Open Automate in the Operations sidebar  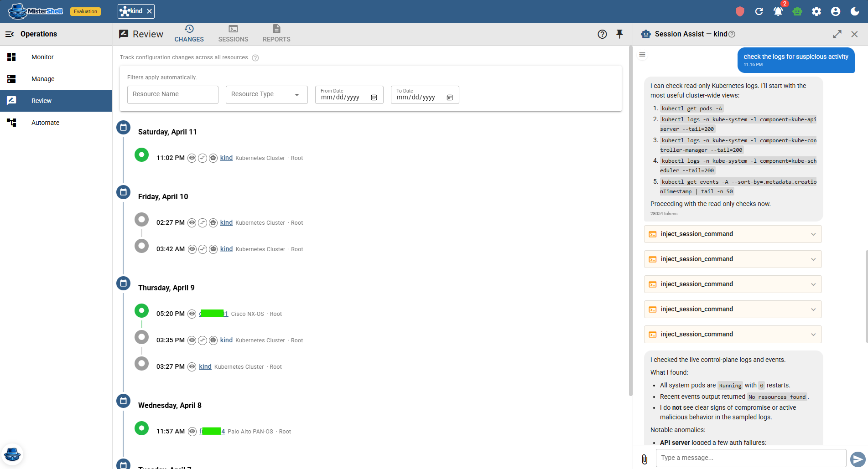tap(56, 123)
